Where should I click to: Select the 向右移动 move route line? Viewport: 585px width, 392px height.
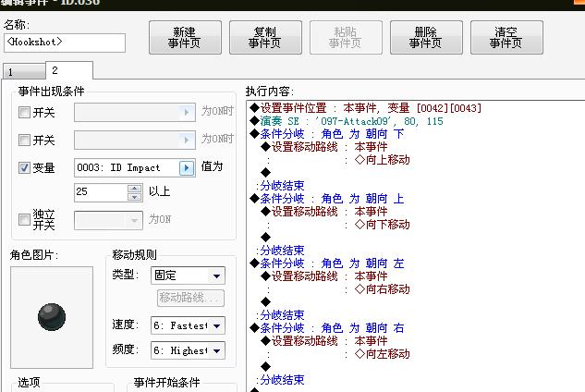[383, 289]
